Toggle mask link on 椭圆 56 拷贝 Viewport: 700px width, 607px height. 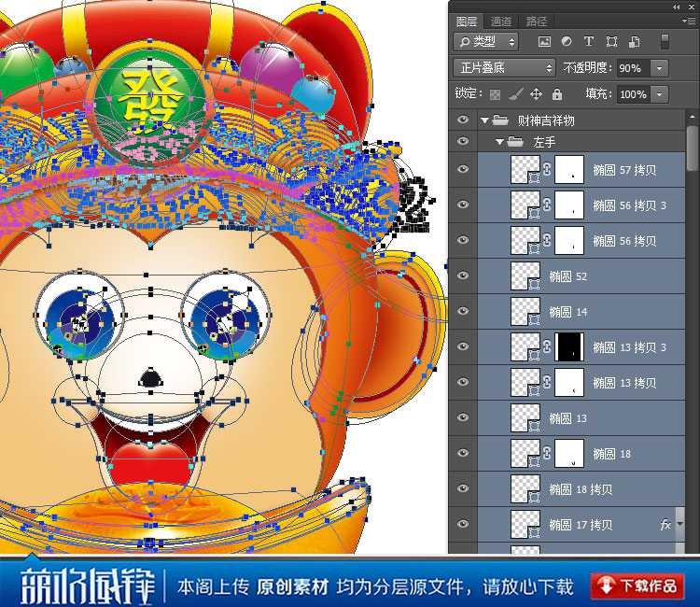547,240
